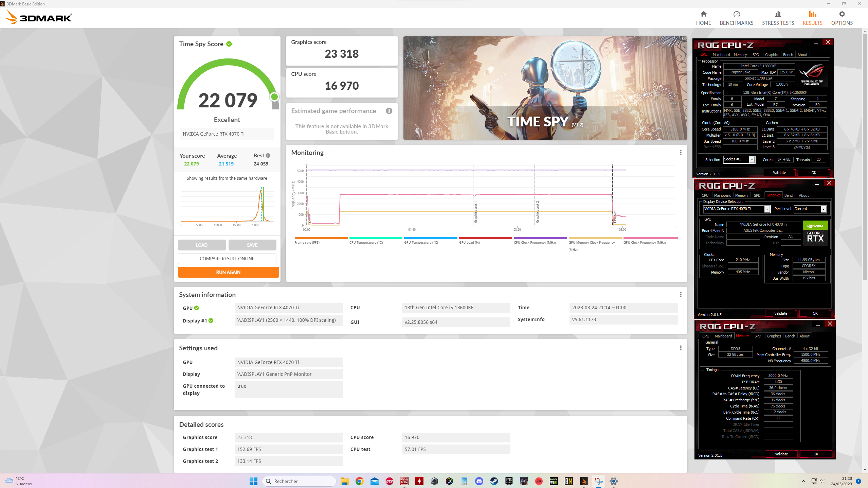Toggle GPU Memory Clock Frequency legend
The width and height of the screenshot is (868, 488).
coord(595,244)
